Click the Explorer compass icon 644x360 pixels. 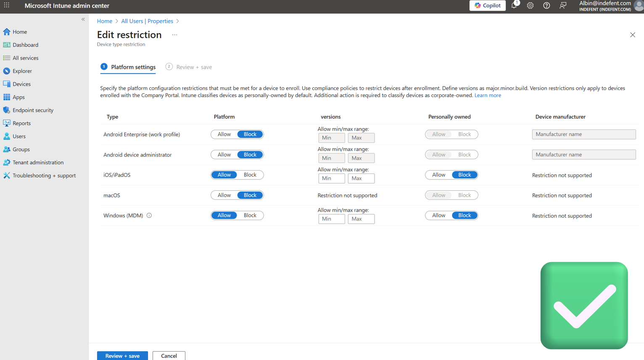click(x=7, y=71)
